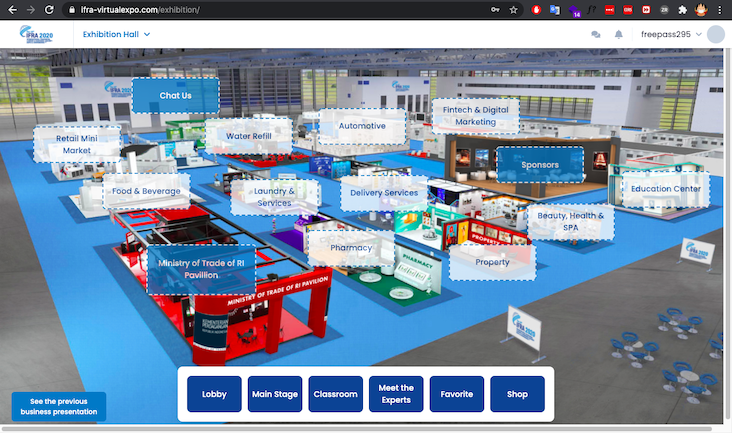732x433 pixels.
Task: Open the Sponsors area
Action: [x=540, y=165]
